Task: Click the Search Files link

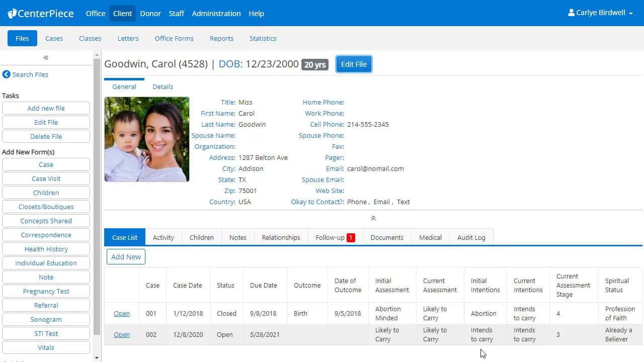Action: pyautogui.click(x=30, y=74)
